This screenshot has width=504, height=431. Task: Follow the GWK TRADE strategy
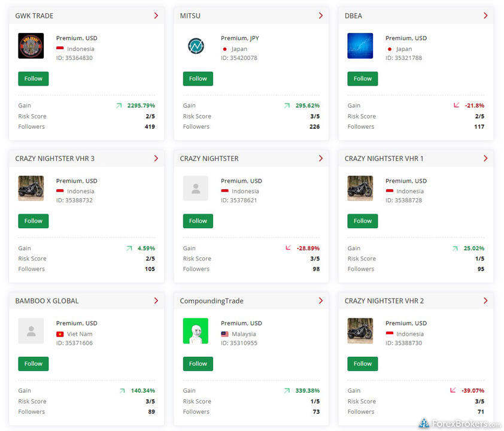(33, 78)
